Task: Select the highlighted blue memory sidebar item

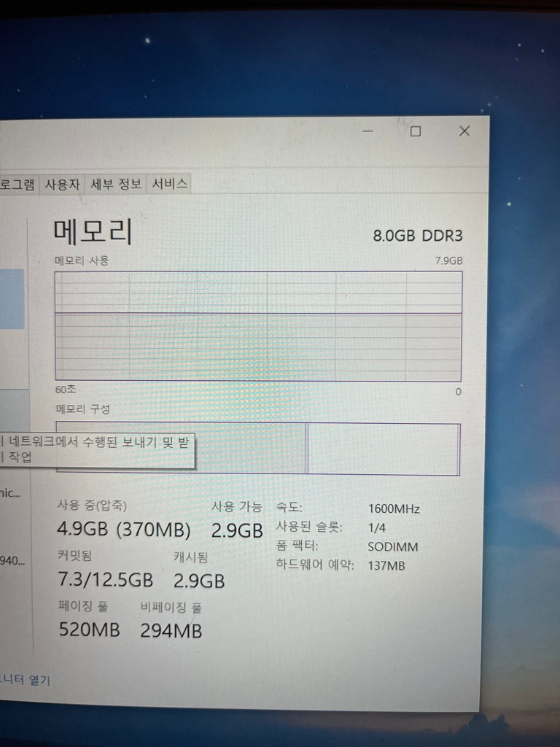Action: click(12, 299)
